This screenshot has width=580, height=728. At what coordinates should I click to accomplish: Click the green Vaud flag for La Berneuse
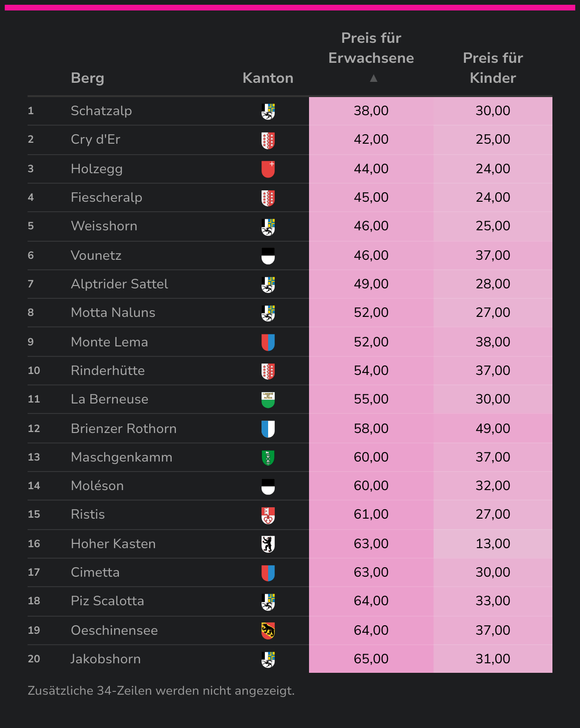pos(268,400)
